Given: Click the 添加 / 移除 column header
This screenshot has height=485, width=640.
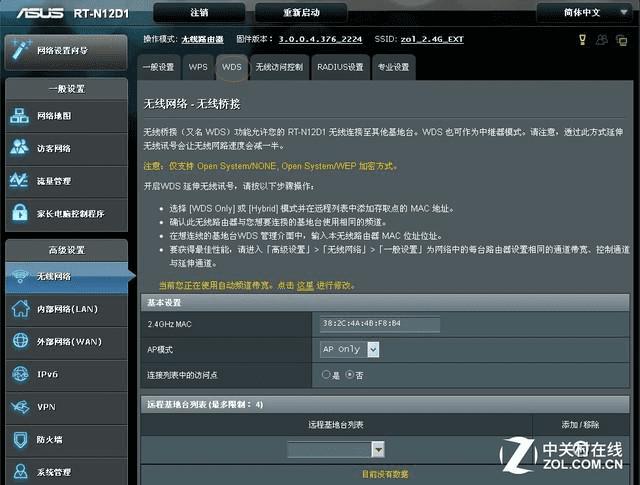Looking at the screenshot, I should (x=580, y=425).
